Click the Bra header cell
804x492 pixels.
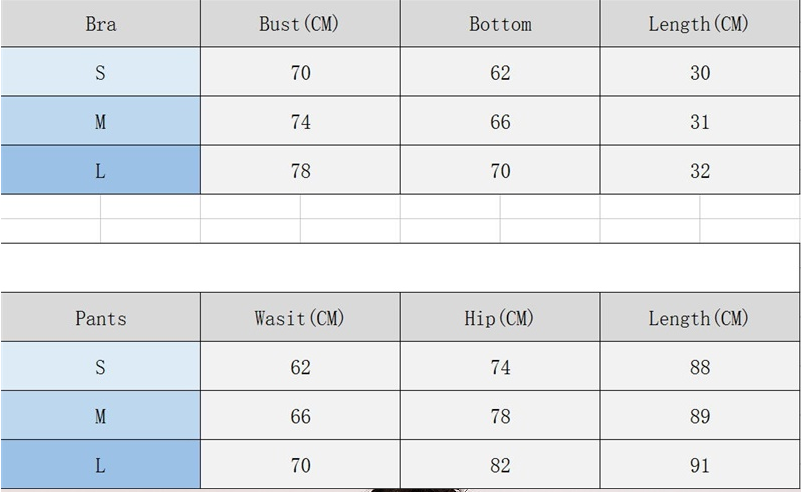point(100,24)
